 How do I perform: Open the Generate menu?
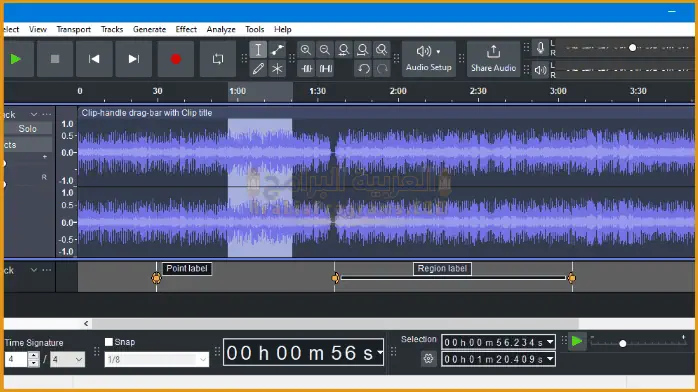tap(150, 29)
